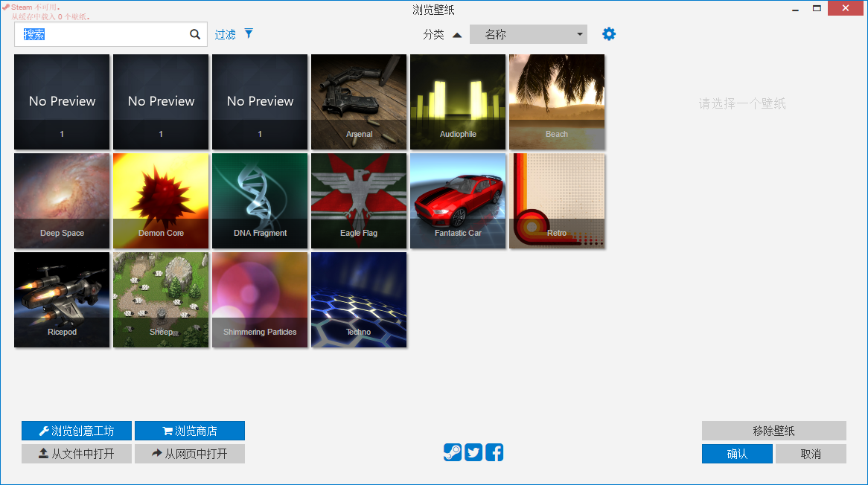
Task: Select the Fantastic Car wallpaper
Action: point(458,200)
